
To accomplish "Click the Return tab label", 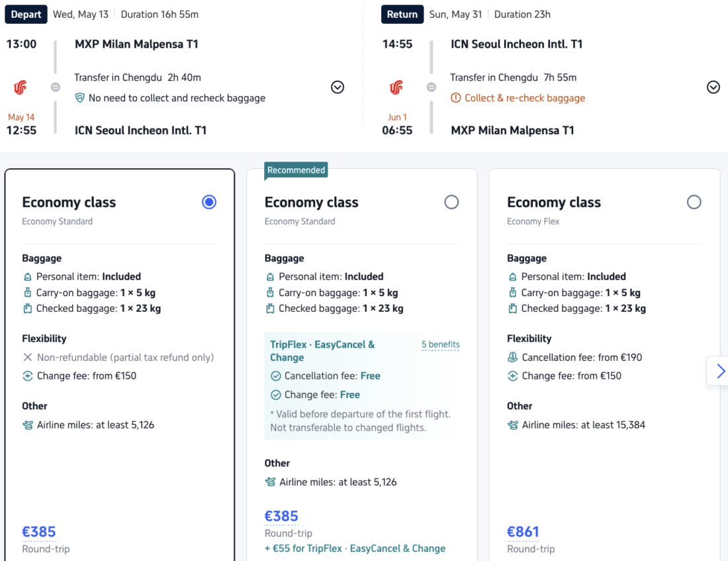I will pos(402,15).
